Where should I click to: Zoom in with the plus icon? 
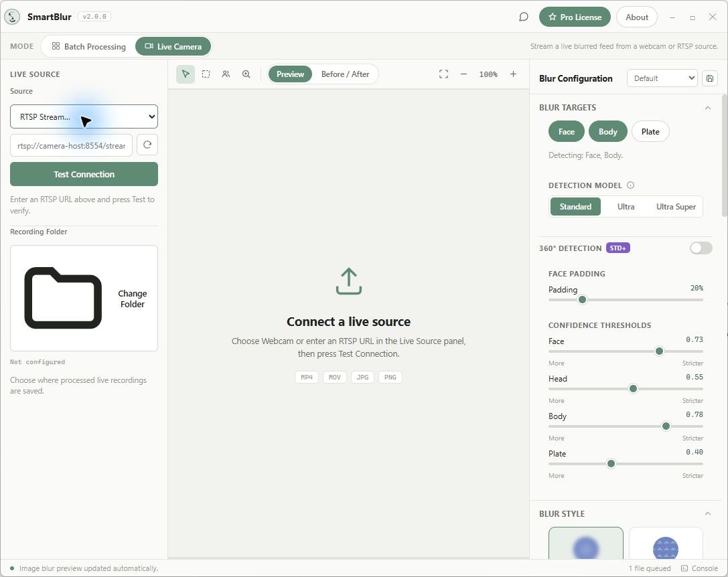click(x=513, y=74)
